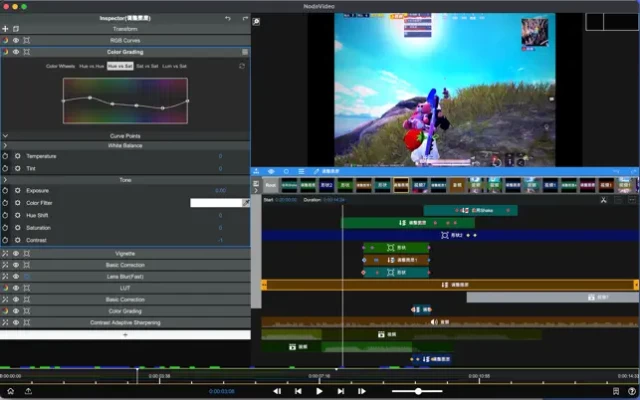Toggle visibility of RGB Curves effect

pyautogui.click(x=16, y=41)
